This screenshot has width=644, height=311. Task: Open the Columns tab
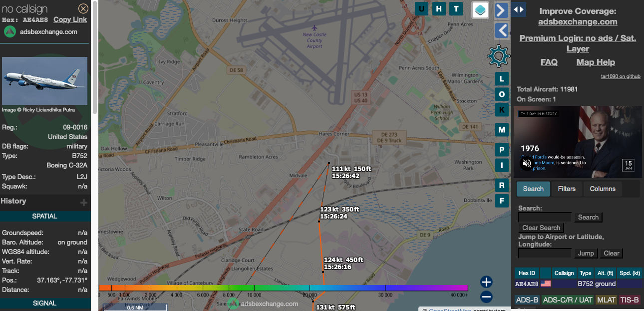(603, 188)
